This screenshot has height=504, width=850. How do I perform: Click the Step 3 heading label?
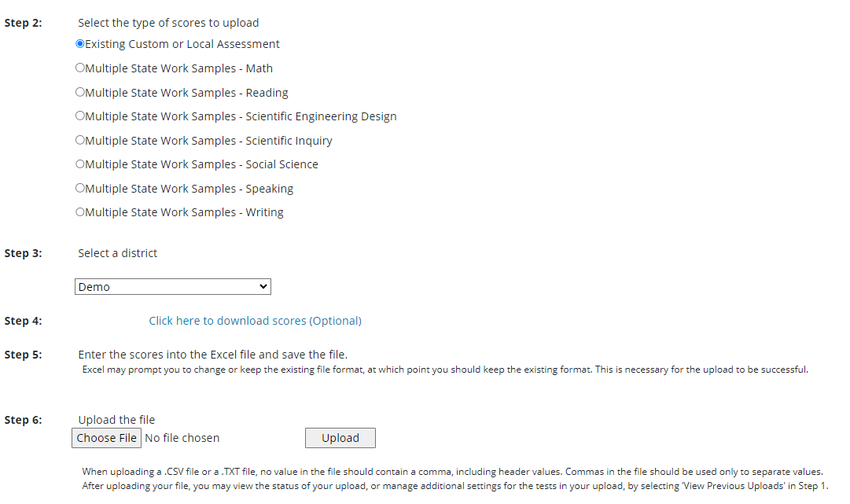pyautogui.click(x=24, y=253)
